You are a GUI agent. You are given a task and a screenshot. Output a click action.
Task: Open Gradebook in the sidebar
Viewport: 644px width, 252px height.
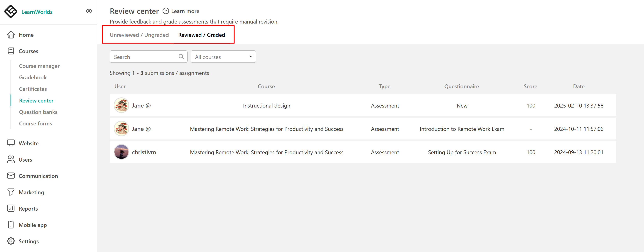pos(33,77)
